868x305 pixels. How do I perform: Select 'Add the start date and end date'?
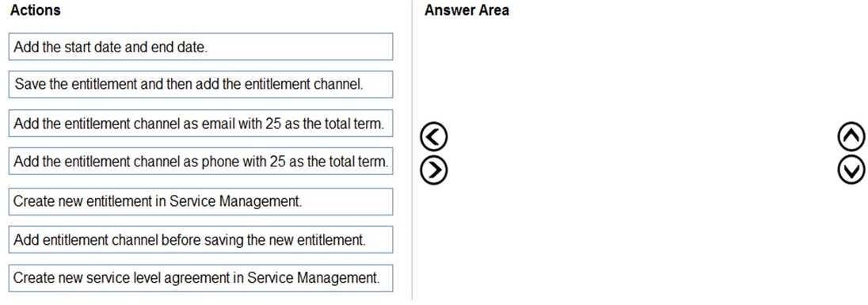click(200, 47)
